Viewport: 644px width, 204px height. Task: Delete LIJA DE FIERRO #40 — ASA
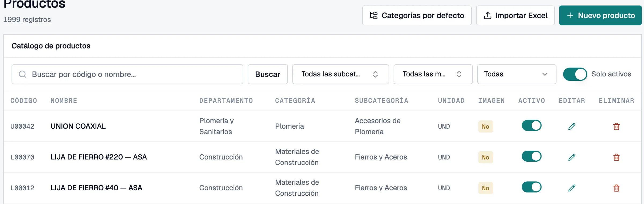(x=616, y=188)
